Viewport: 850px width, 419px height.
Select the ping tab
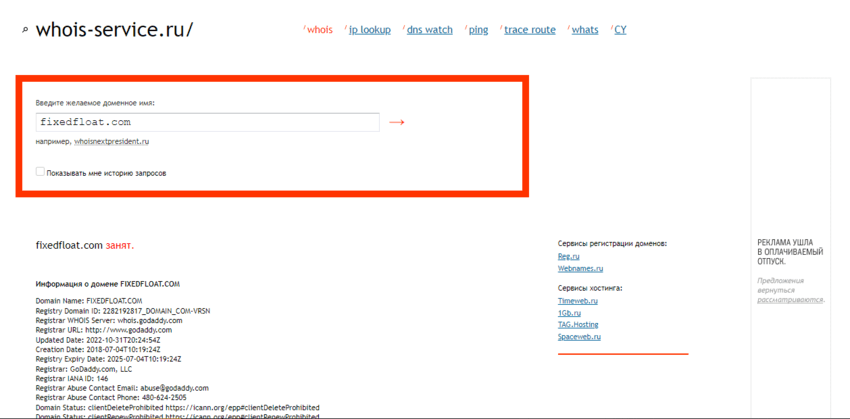tap(478, 30)
